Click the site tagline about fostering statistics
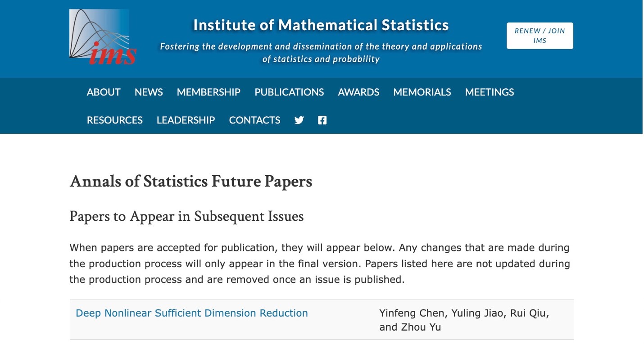This screenshot has width=644, height=346. pos(321,53)
